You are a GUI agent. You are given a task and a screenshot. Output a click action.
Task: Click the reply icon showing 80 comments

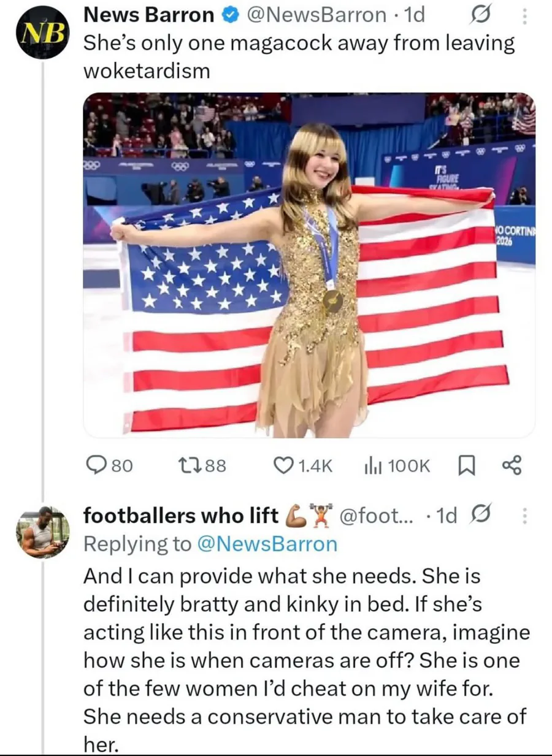(94, 467)
